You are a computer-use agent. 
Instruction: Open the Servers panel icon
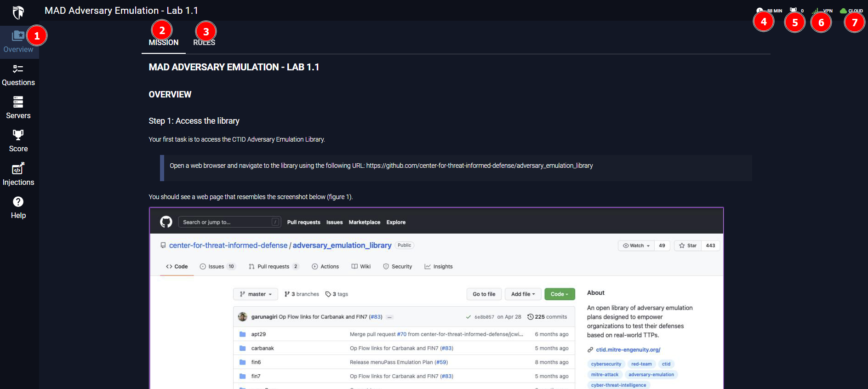point(18,102)
